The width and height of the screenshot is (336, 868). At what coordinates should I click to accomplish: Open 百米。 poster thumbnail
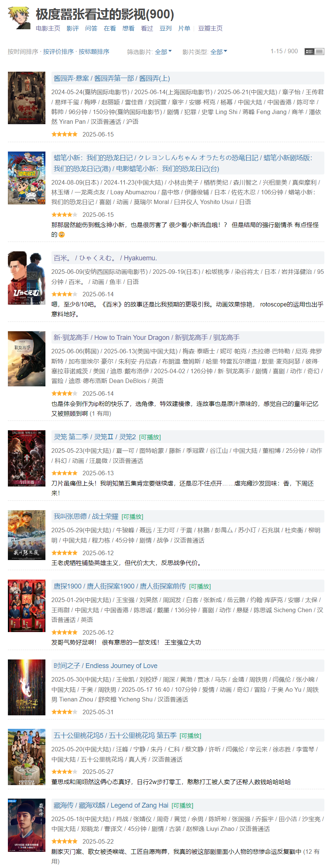point(27,278)
